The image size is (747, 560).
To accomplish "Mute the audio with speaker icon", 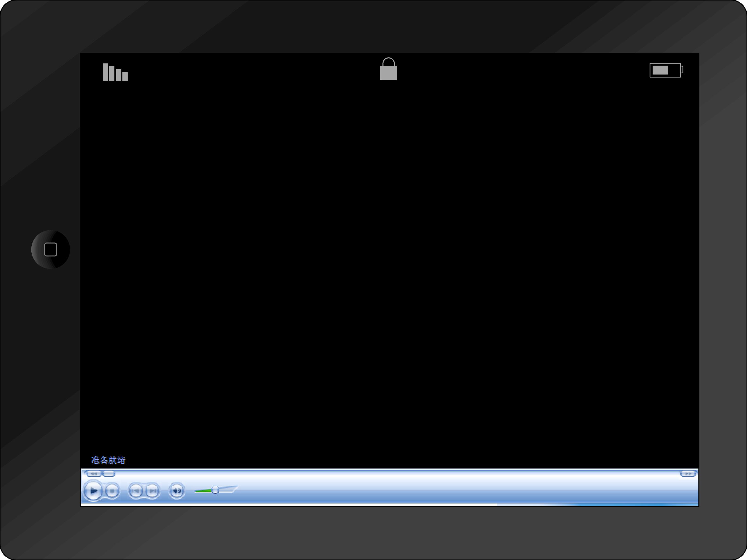I will point(177,491).
